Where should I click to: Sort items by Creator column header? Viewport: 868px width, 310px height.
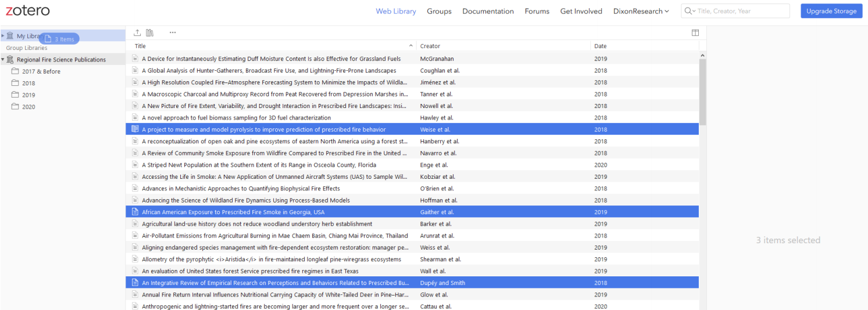pos(430,46)
